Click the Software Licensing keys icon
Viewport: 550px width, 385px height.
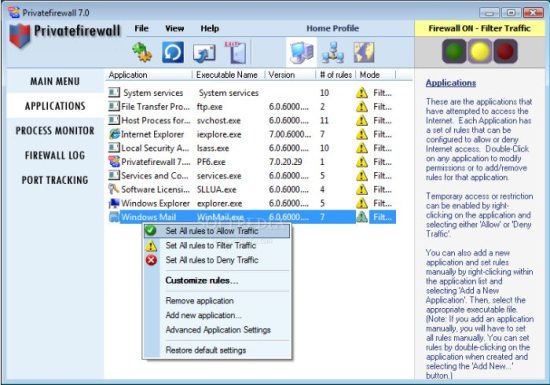coord(114,189)
